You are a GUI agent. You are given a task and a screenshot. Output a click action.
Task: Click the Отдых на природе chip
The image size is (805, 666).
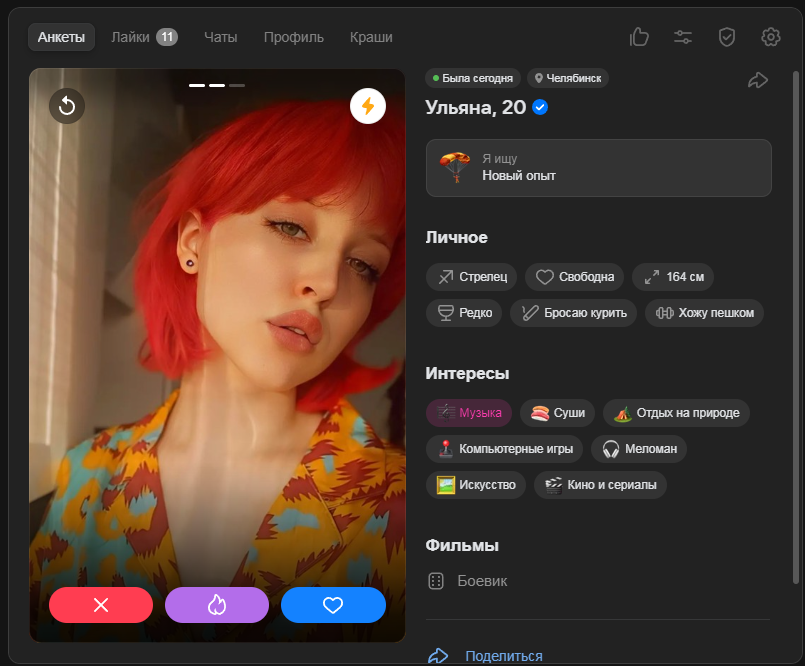tap(676, 413)
